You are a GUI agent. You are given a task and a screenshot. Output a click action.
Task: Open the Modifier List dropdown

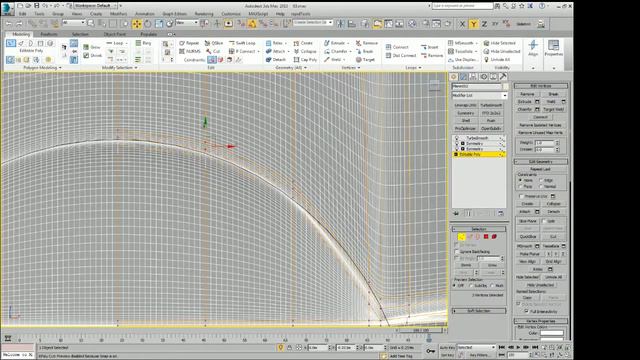coord(480,95)
